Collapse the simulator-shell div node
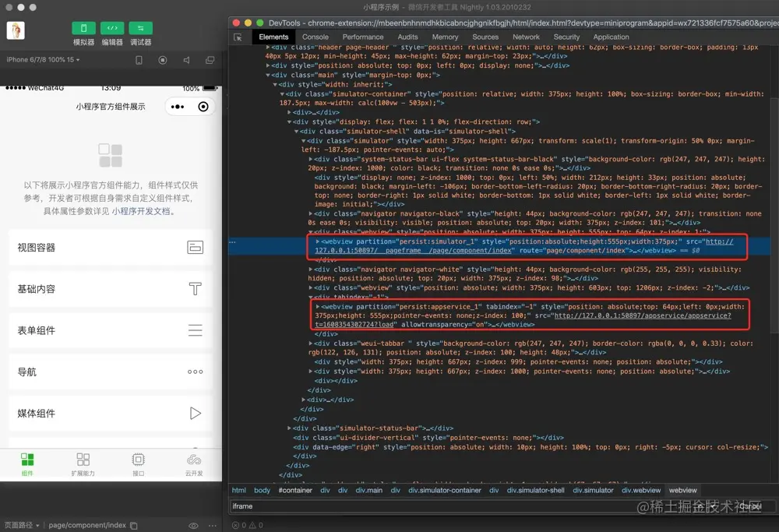779x532 pixels. click(296, 131)
